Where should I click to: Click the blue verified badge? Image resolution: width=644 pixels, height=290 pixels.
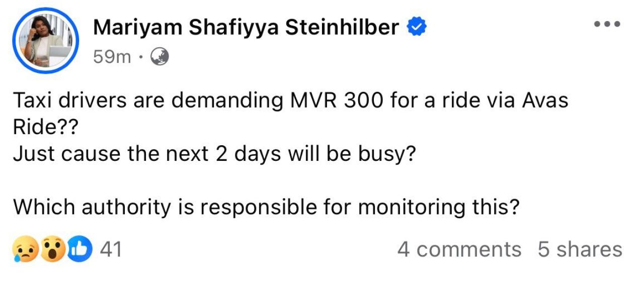pyautogui.click(x=417, y=28)
